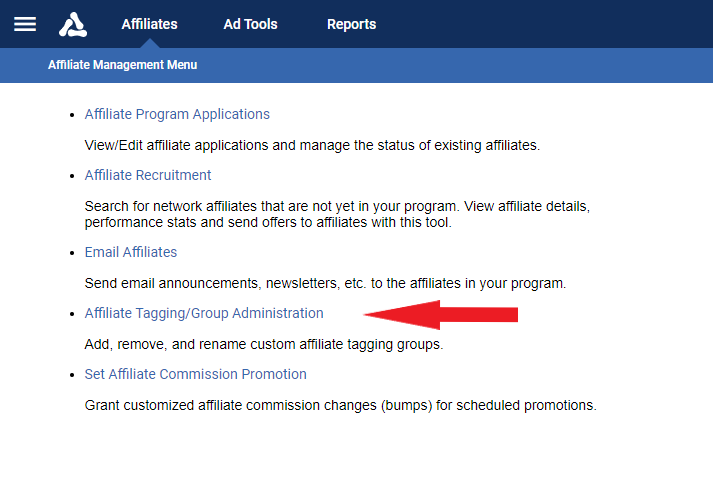Click the Add, remove, and rename description

(263, 344)
